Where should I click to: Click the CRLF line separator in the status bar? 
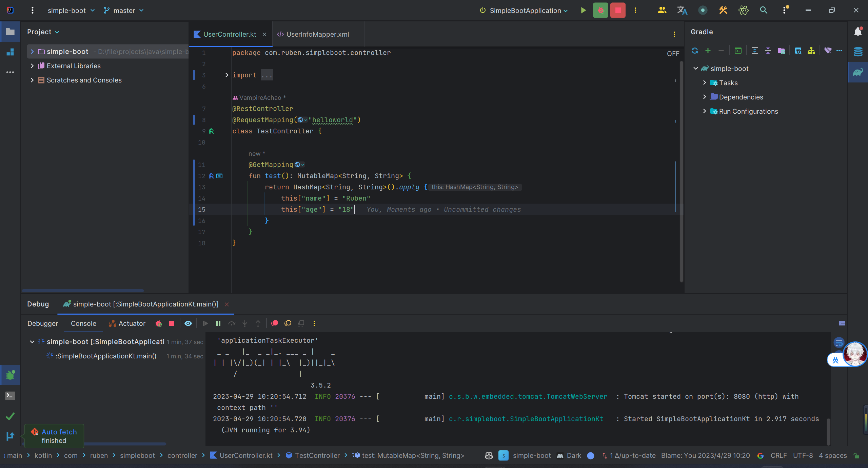click(x=778, y=455)
